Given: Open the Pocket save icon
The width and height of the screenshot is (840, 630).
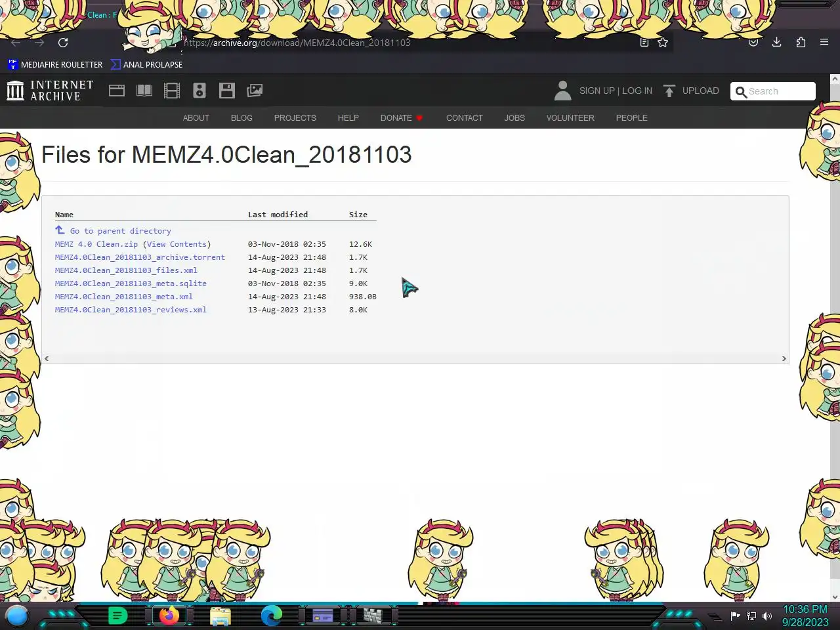Looking at the screenshot, I should pyautogui.click(x=753, y=43).
